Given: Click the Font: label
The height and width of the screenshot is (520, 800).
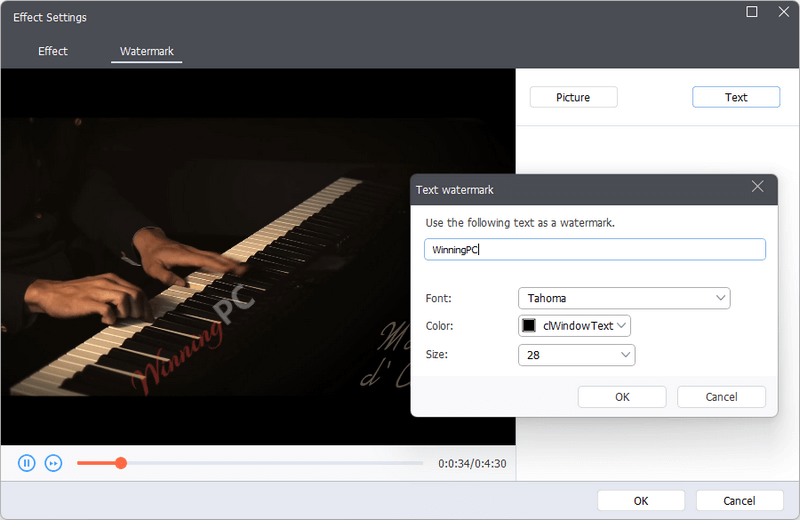Looking at the screenshot, I should point(438,298).
